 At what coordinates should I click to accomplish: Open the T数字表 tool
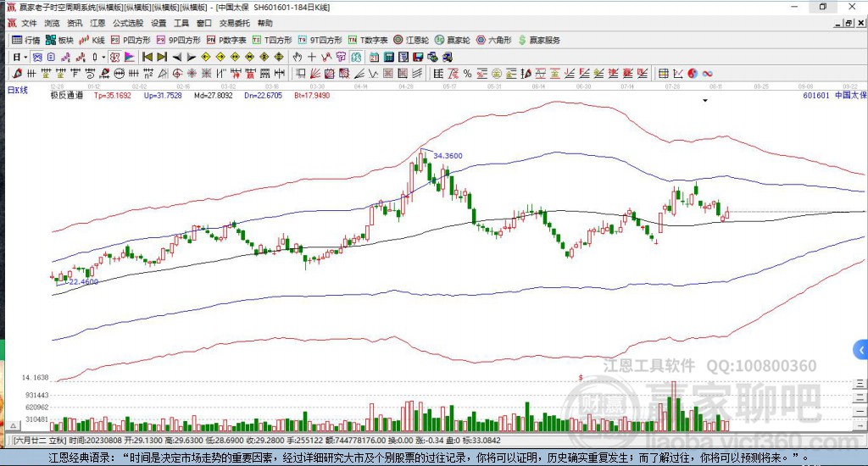pos(368,40)
